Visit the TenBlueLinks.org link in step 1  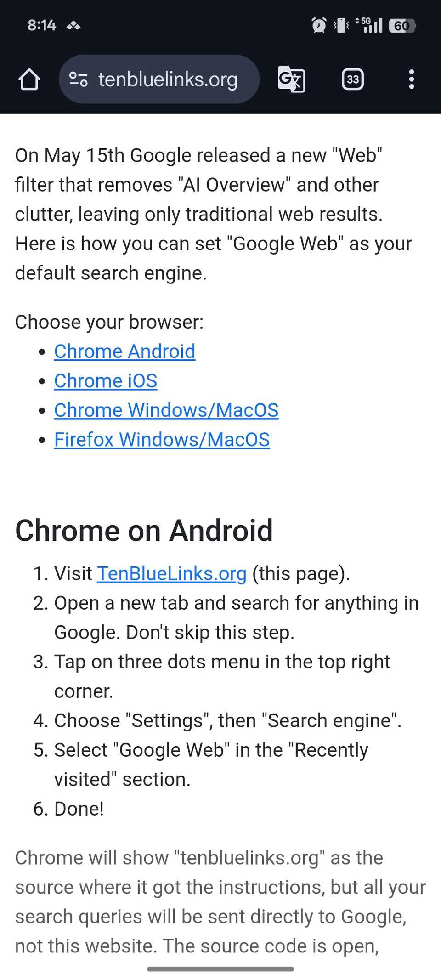[x=171, y=573]
